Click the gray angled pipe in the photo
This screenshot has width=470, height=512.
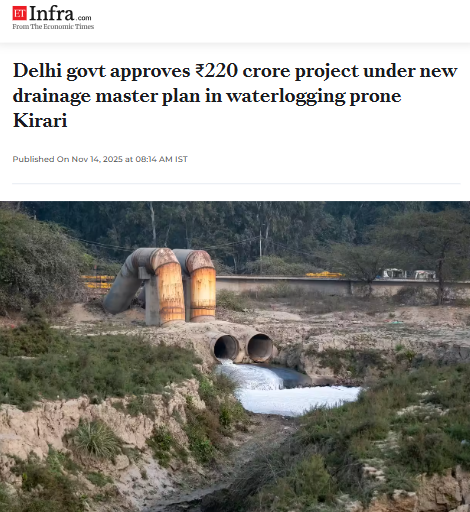[x=125, y=283]
